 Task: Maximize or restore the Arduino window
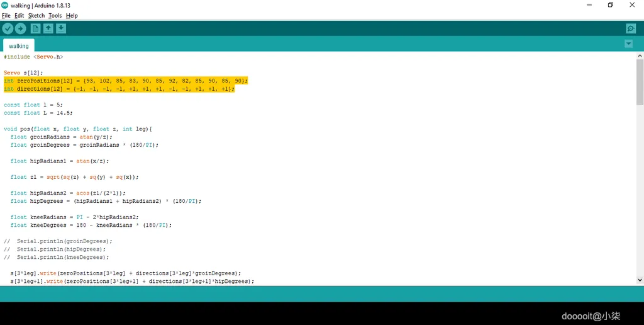tap(611, 5)
